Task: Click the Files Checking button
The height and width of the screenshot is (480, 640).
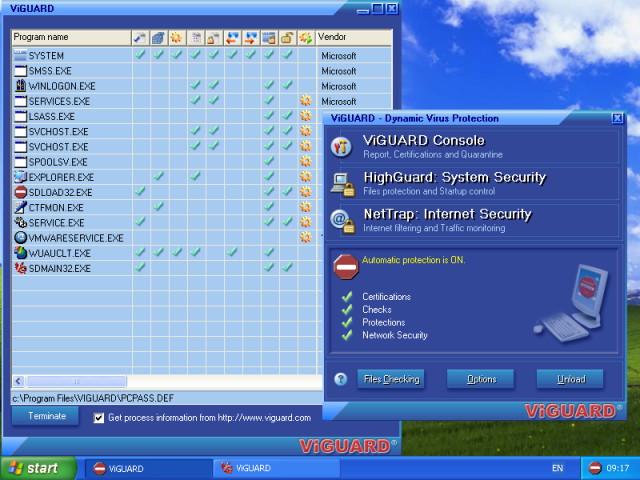Action: coord(392,379)
